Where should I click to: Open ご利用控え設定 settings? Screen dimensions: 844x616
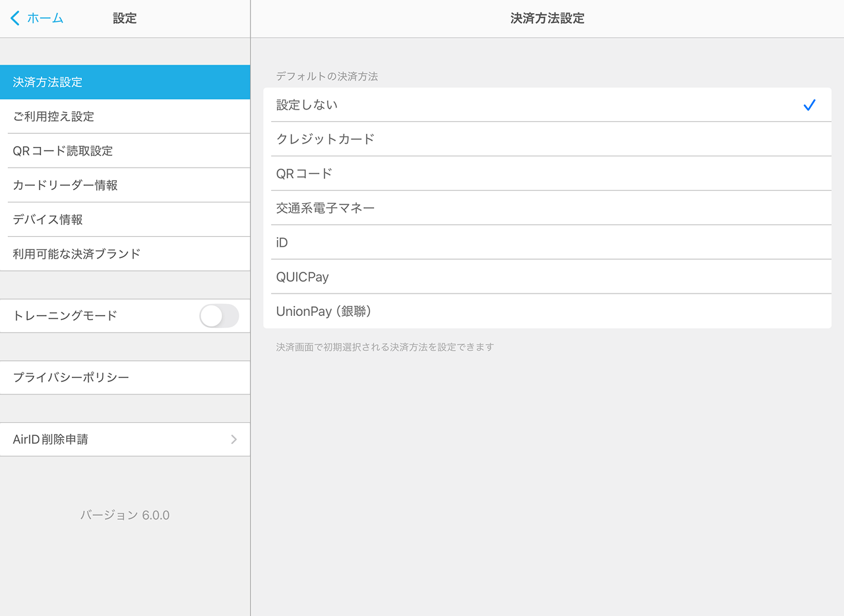tap(125, 117)
